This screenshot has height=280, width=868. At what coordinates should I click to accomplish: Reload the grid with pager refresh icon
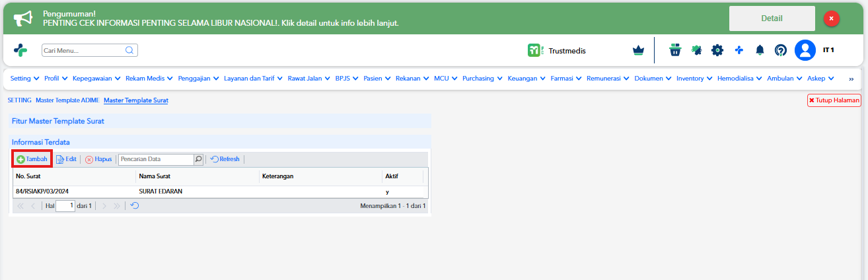(135, 206)
